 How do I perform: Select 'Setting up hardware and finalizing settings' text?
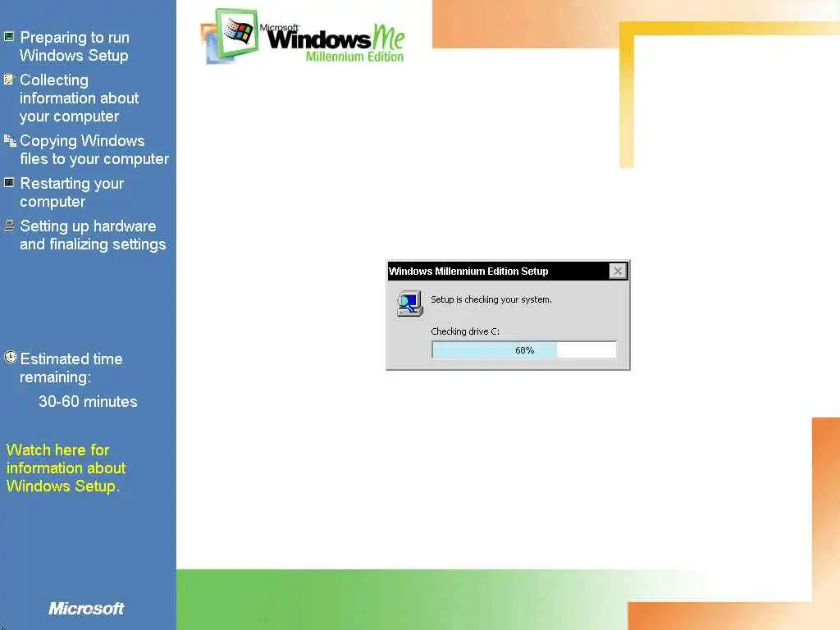[x=93, y=235]
